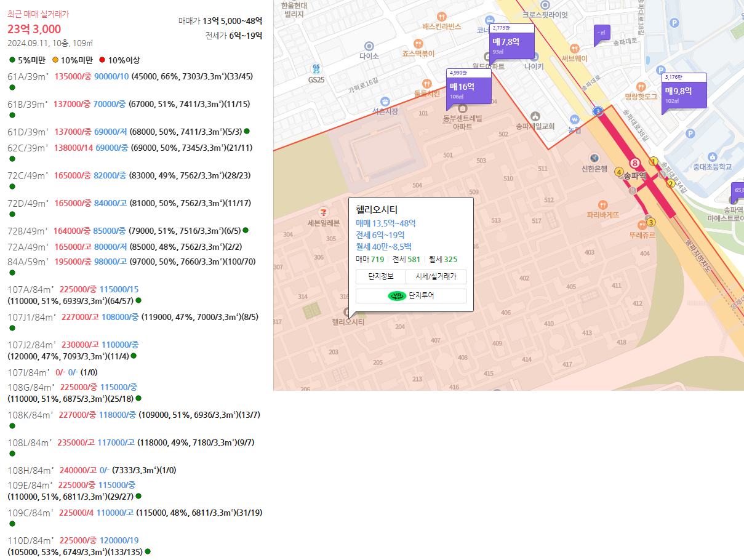The image size is (744, 560).
Task: Click the 신한은행 bank icon
Action: click(594, 158)
